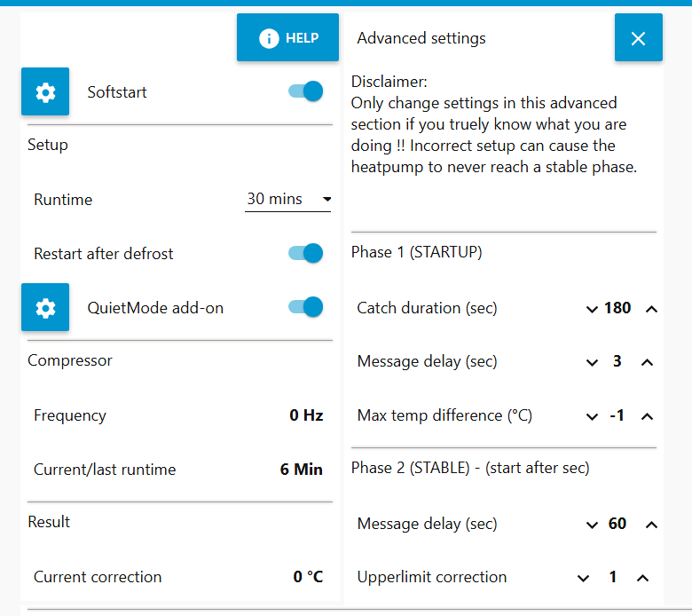Screen dimensions: 692x616
Task: Increase the Upperlimit correction value
Action: (x=643, y=578)
